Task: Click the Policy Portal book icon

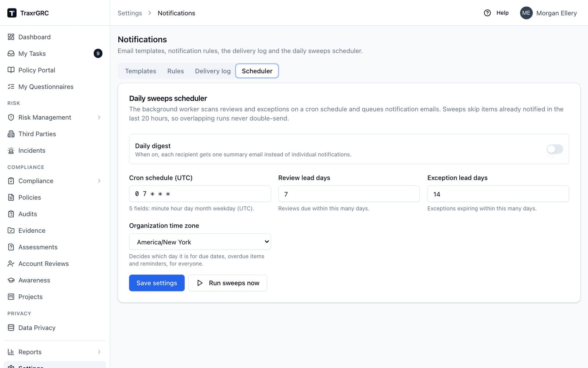Action: tap(11, 70)
